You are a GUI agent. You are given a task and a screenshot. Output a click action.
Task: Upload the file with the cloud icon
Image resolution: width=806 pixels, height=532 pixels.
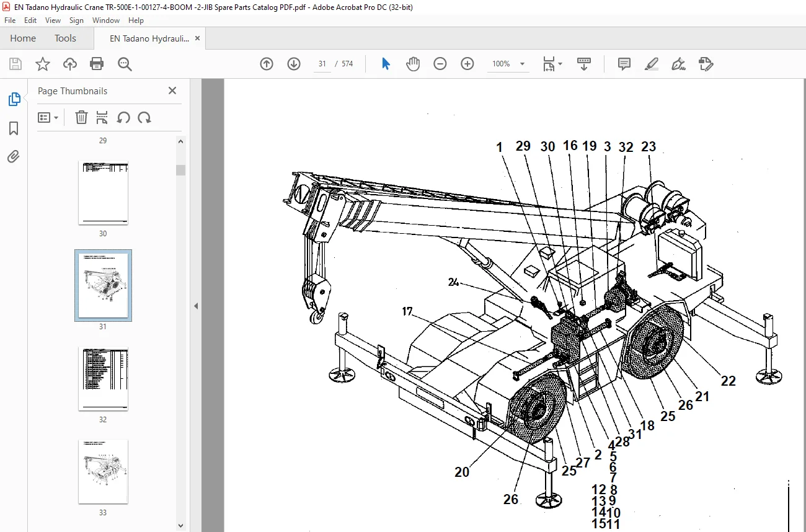[x=70, y=64]
